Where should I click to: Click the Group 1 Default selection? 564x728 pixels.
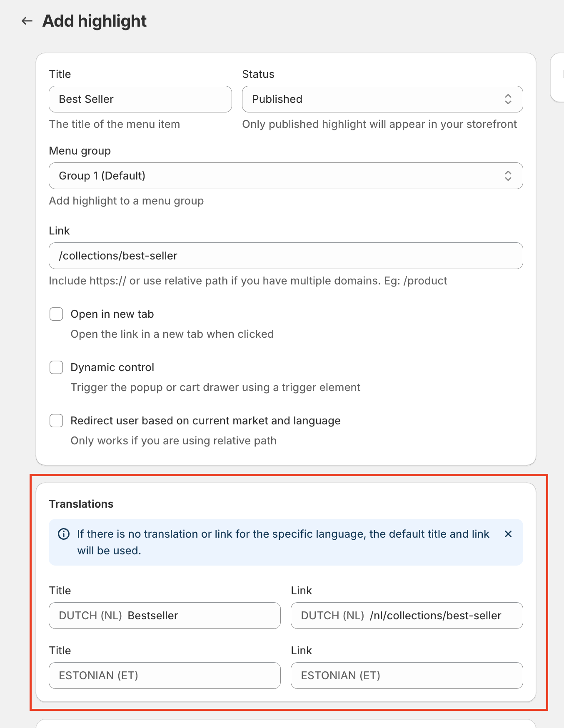pyautogui.click(x=101, y=176)
